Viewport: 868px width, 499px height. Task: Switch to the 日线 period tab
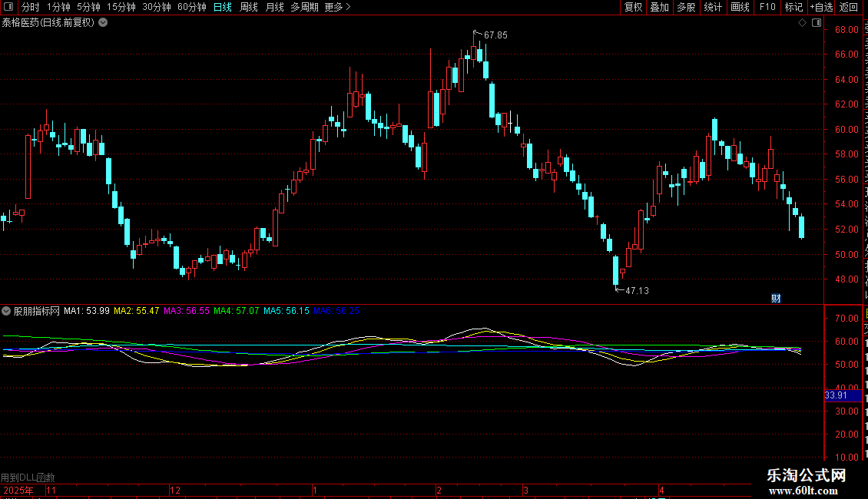(x=223, y=7)
